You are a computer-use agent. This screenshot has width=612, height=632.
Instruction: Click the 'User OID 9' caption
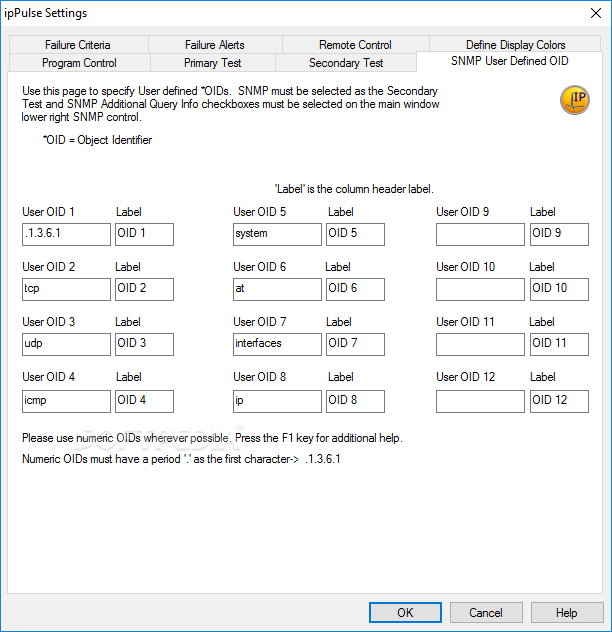462,212
